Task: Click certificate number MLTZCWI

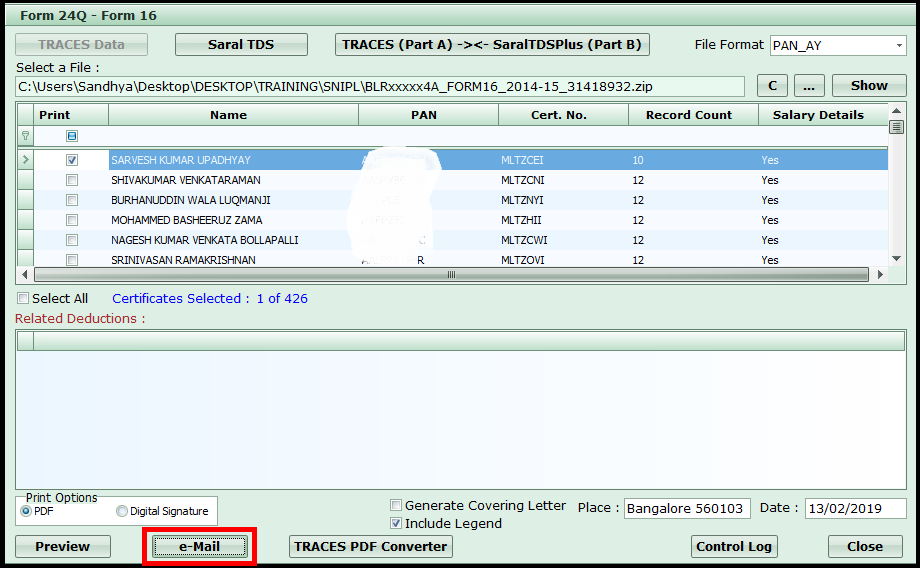Action: point(524,240)
